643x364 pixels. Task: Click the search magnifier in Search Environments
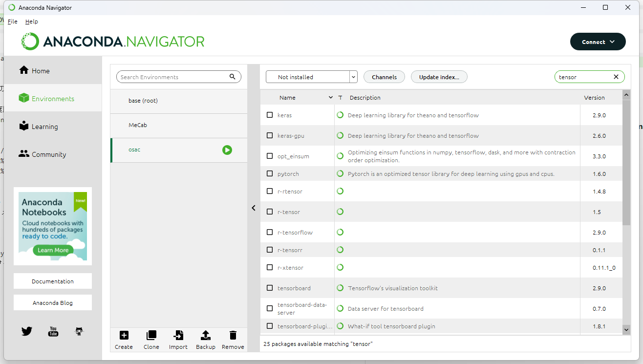tap(233, 77)
